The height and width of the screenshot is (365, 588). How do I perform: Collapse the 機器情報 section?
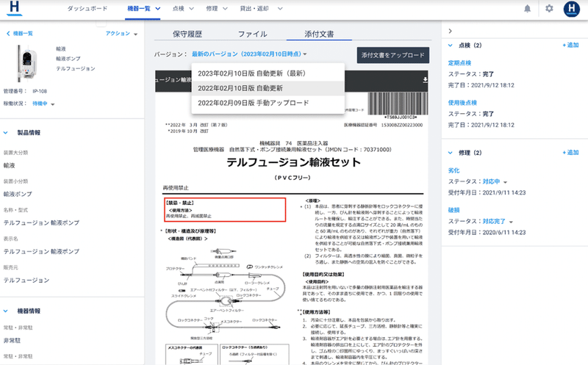coord(6,311)
